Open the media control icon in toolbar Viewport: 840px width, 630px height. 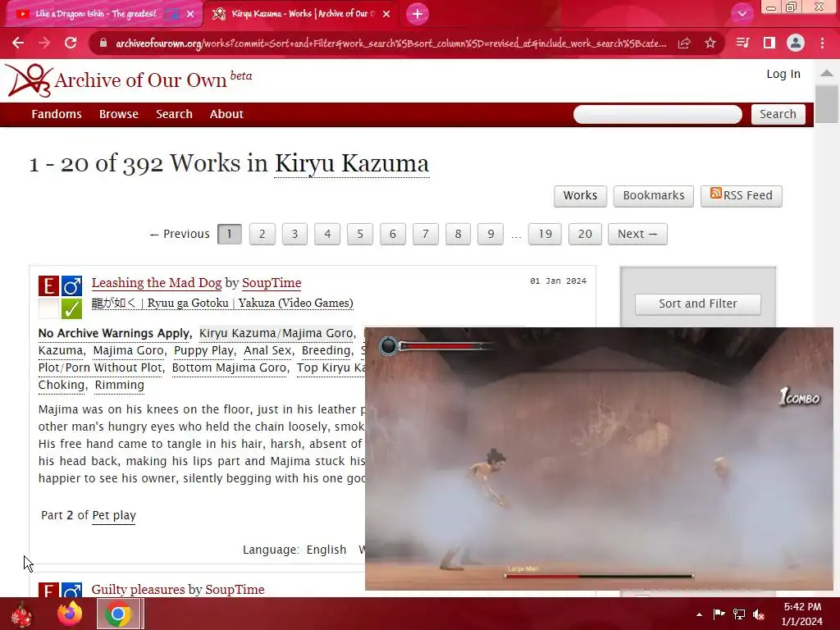[x=742, y=43]
